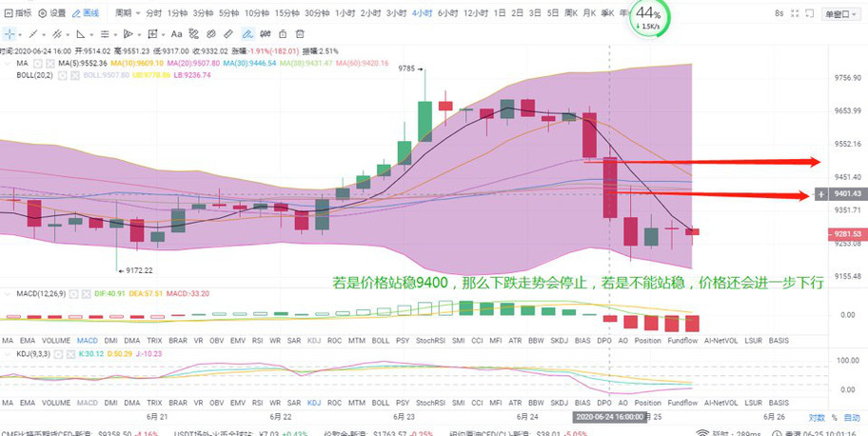Remove BOLL indicator with its X box
The width and height of the screenshot is (868, 436).
click(76, 74)
